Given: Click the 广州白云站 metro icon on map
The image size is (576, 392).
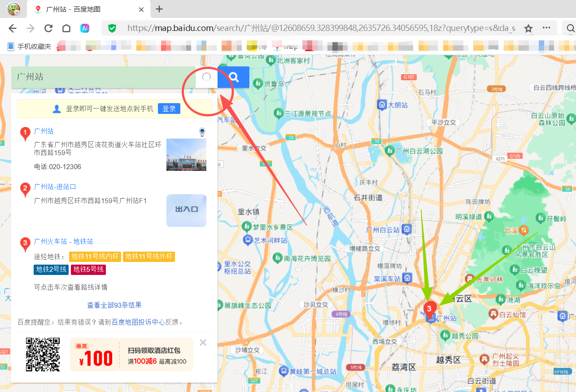Looking at the screenshot, I should pos(406,229).
